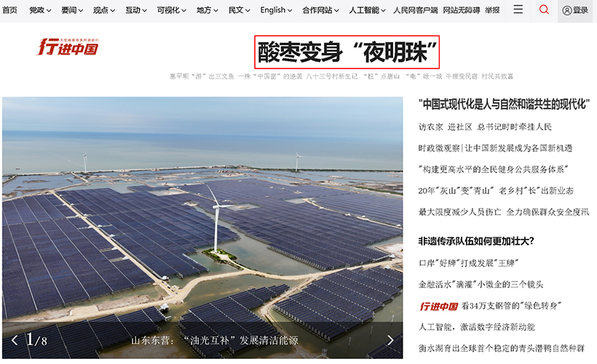Go to 首页 home menu item
The image size is (597, 364).
pyautogui.click(x=9, y=10)
